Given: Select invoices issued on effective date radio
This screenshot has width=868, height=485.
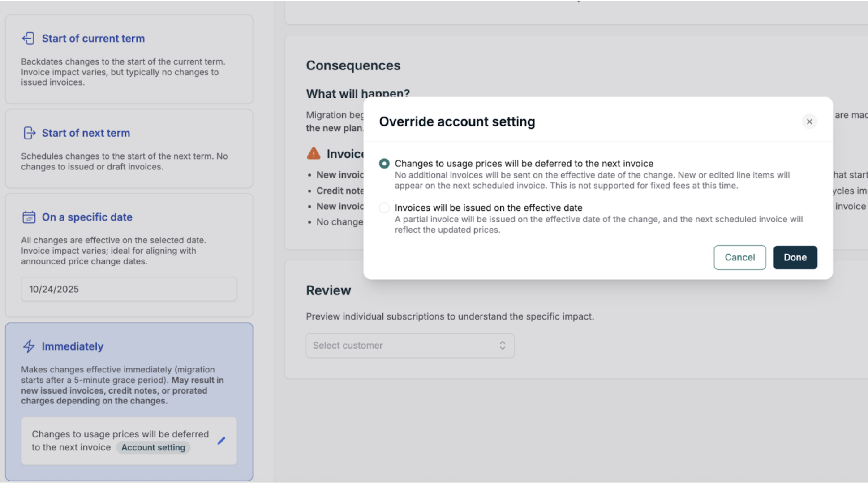Looking at the screenshot, I should tap(384, 208).
